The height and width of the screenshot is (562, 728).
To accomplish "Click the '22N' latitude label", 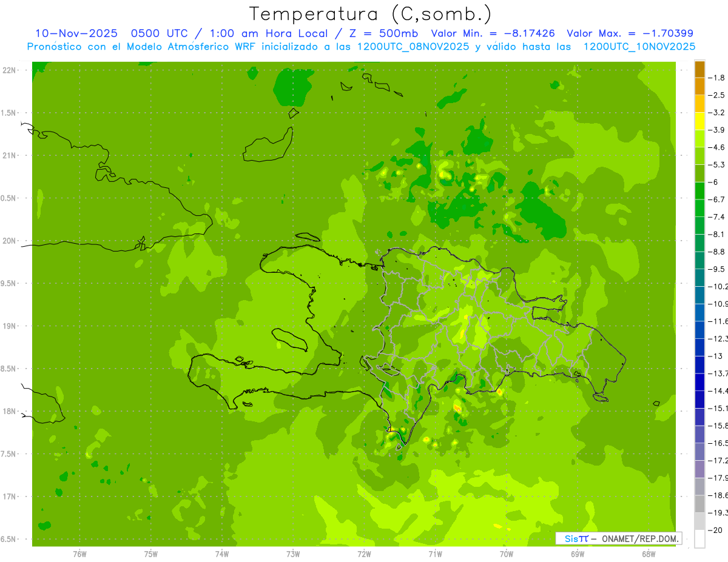I will (9, 70).
